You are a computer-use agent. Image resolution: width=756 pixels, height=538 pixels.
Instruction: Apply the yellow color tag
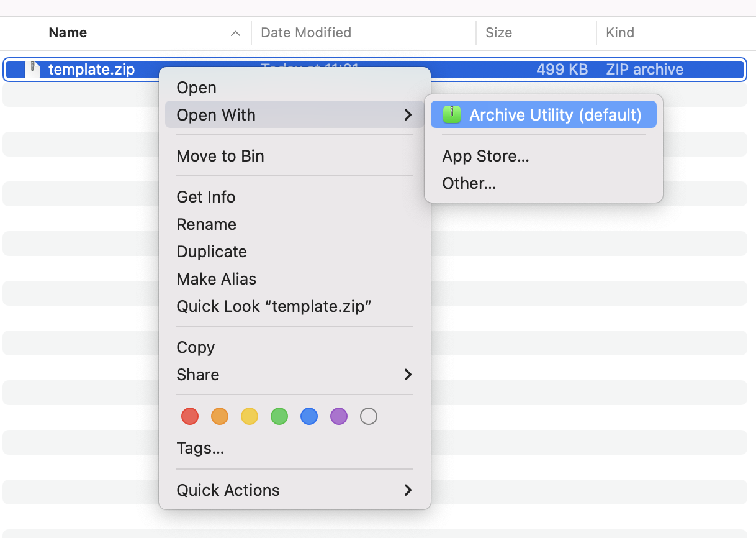click(250, 416)
